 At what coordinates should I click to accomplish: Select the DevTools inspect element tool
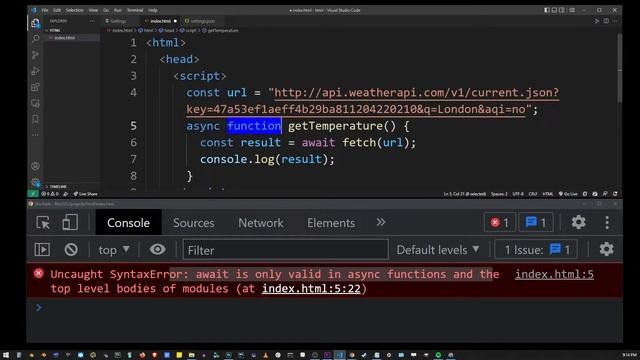tap(43, 223)
